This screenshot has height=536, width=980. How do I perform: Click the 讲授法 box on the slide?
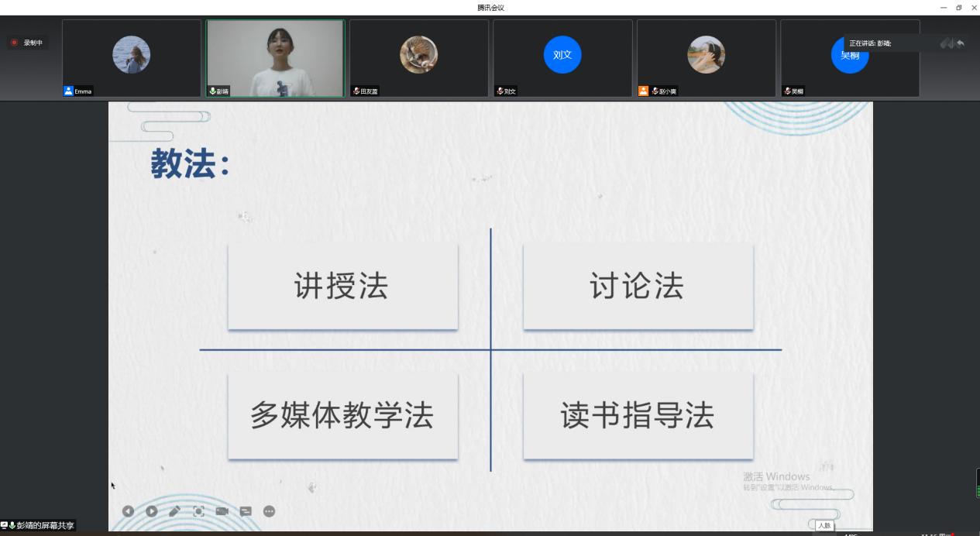click(342, 287)
